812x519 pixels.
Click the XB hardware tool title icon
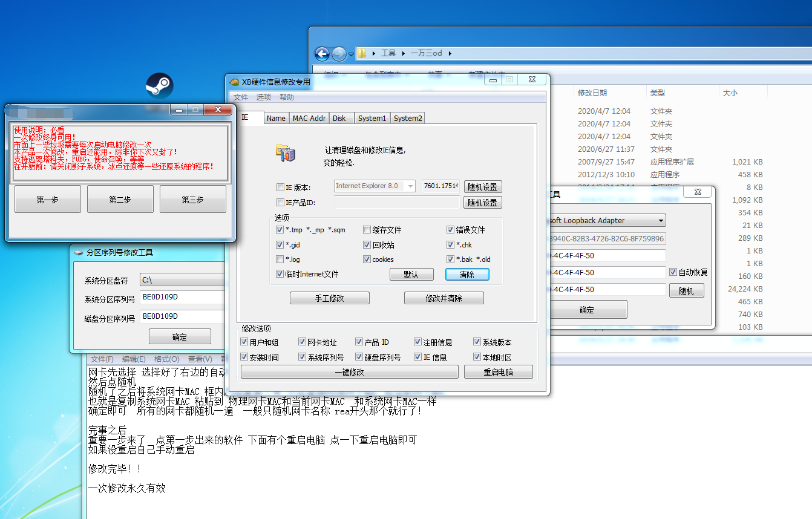click(x=234, y=82)
